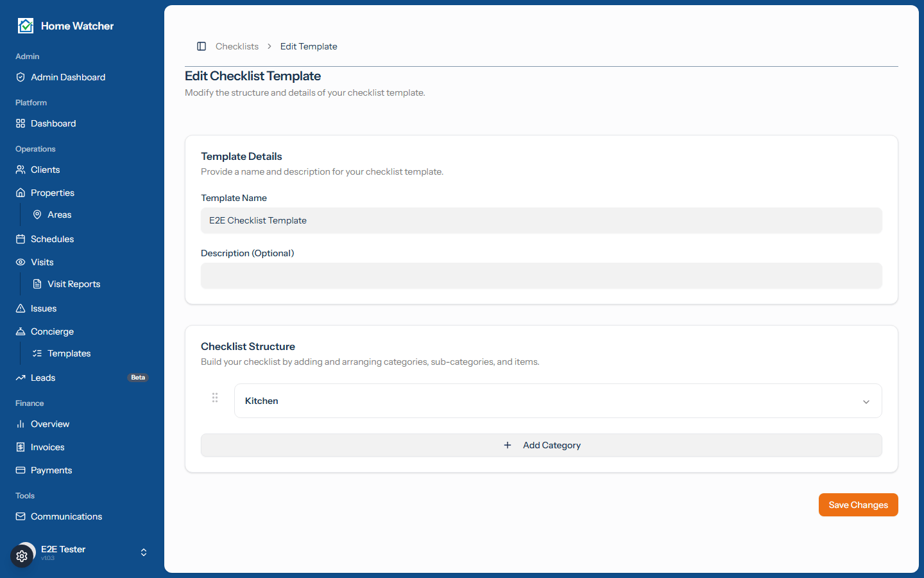Click the E2E Tester user name
Viewport: 924px width, 578px height.
click(x=63, y=549)
